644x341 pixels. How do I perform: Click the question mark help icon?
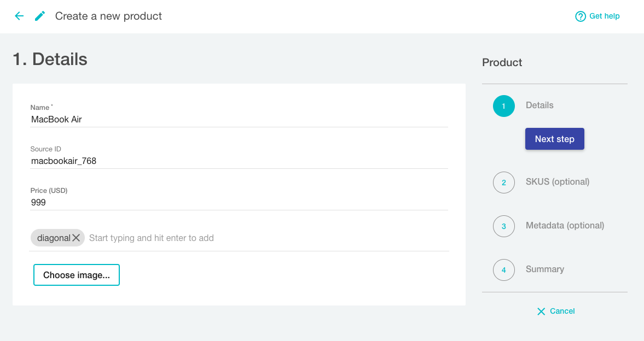581,16
